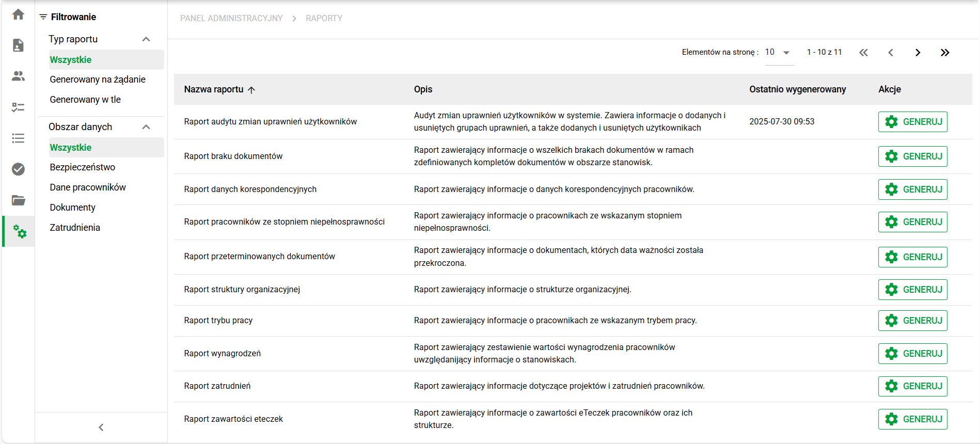The height and width of the screenshot is (444, 980).
Task: Click the circled checkmark icon in sidebar
Action: coord(18,169)
